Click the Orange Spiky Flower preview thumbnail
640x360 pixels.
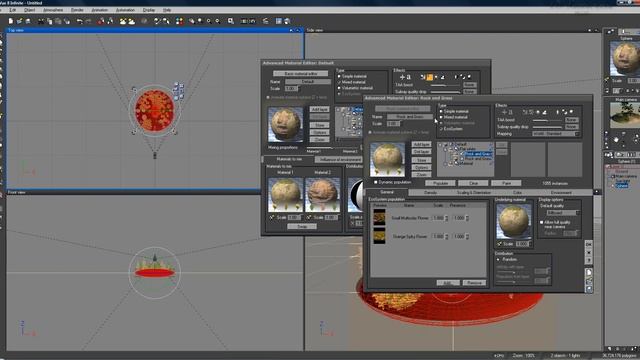(379, 236)
